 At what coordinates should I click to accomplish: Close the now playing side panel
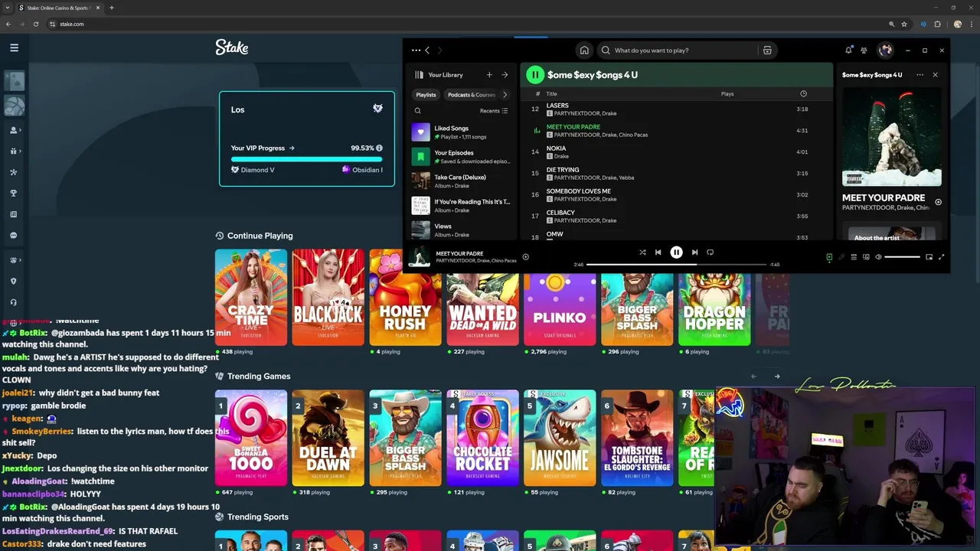pyautogui.click(x=935, y=75)
